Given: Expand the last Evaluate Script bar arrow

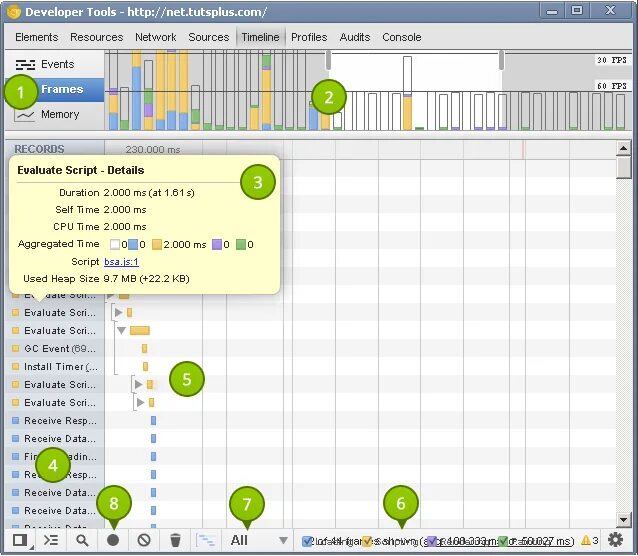Looking at the screenshot, I should tap(141, 402).
